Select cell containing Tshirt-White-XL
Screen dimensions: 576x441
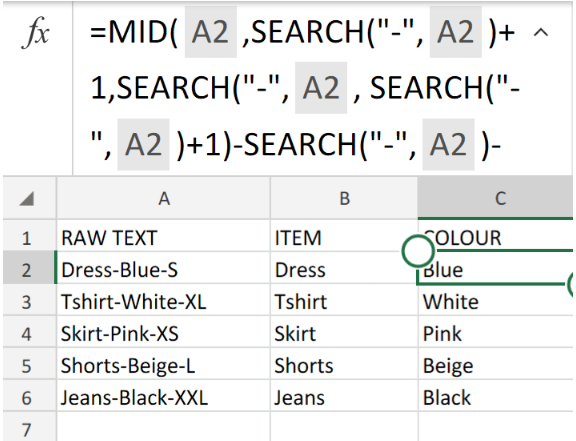click(x=163, y=301)
